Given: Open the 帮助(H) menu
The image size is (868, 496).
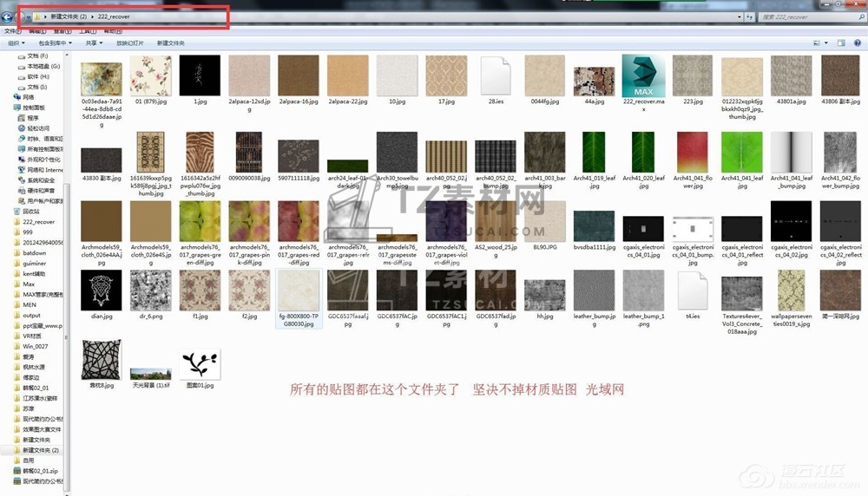Looking at the screenshot, I should 113,31.
